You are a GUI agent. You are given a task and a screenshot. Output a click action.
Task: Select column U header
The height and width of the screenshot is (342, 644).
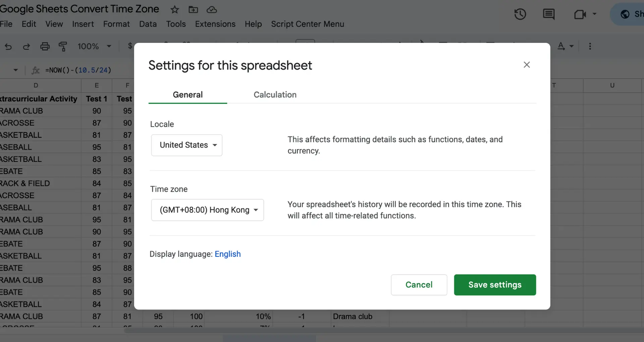[612, 85]
